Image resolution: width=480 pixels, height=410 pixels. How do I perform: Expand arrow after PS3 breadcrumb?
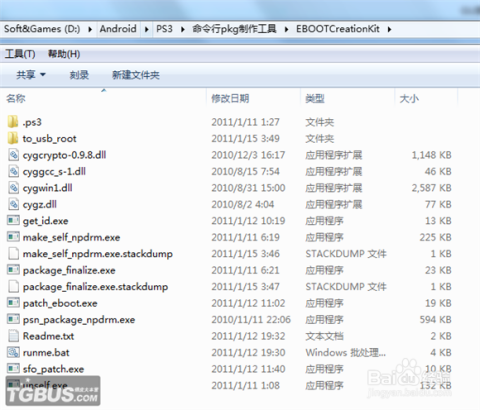coord(183,29)
